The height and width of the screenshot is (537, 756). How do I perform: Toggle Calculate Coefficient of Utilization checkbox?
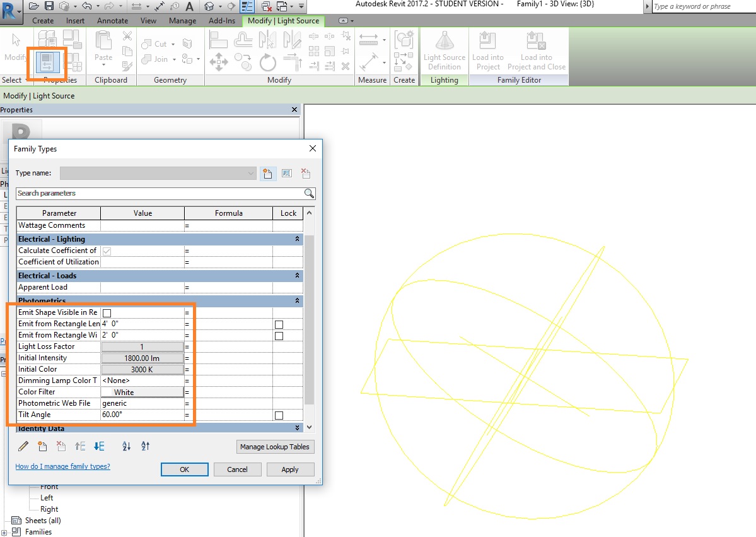107,251
